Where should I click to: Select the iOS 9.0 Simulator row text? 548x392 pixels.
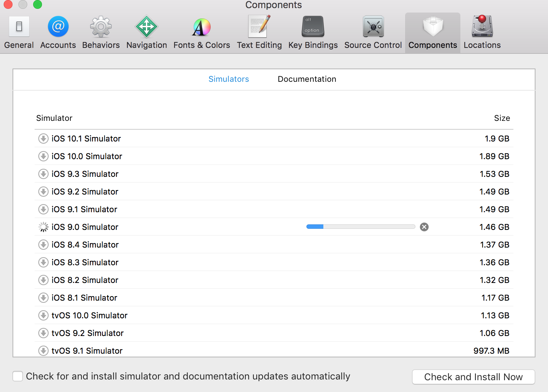click(x=85, y=227)
